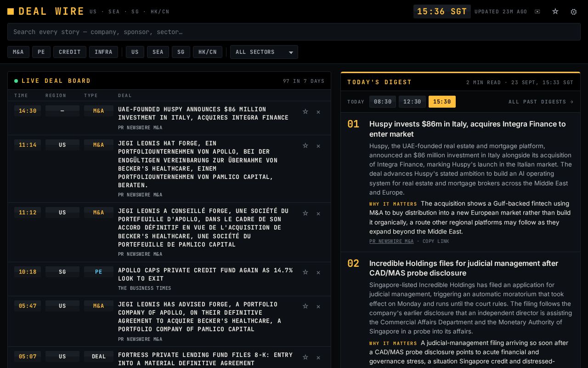The width and height of the screenshot is (588, 368).
Task: Toggle the M&A filter chip
Action: pyautogui.click(x=18, y=52)
